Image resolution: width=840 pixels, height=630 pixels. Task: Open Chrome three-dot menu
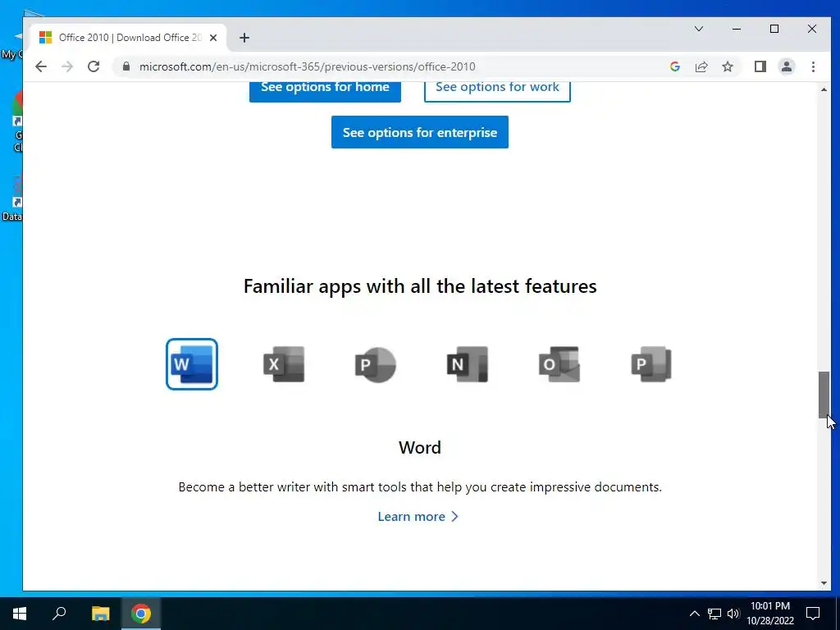813,66
